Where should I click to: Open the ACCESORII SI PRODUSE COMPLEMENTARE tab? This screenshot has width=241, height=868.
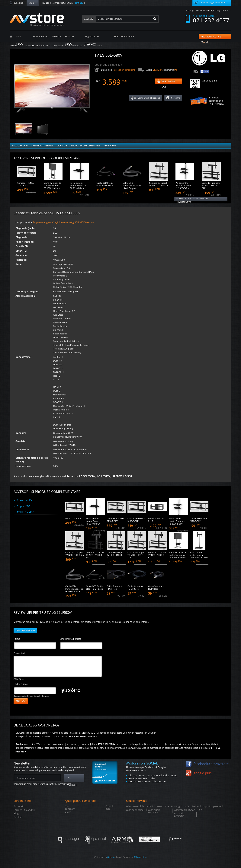point(79,145)
